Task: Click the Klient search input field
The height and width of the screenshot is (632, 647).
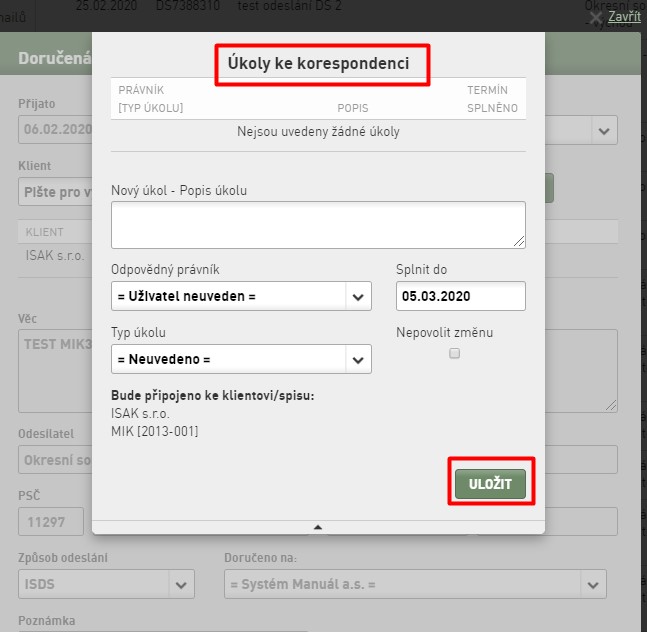Action: coord(55,192)
